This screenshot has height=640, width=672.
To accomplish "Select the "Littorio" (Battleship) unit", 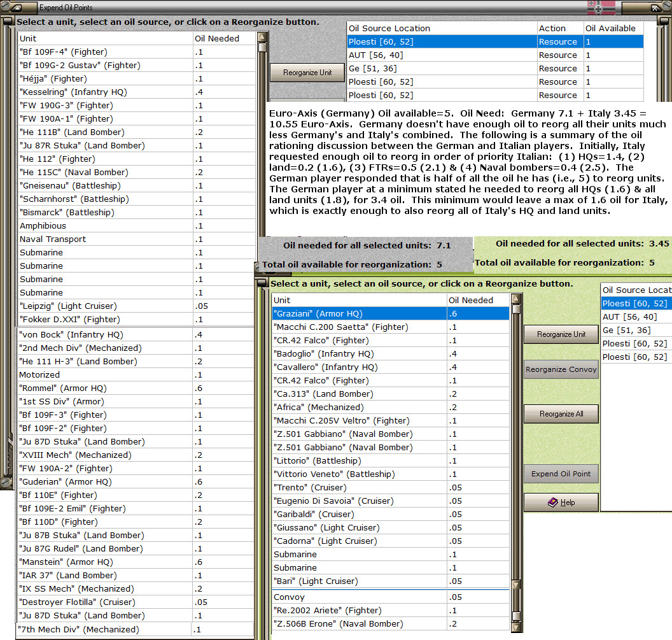I will tap(391, 460).
